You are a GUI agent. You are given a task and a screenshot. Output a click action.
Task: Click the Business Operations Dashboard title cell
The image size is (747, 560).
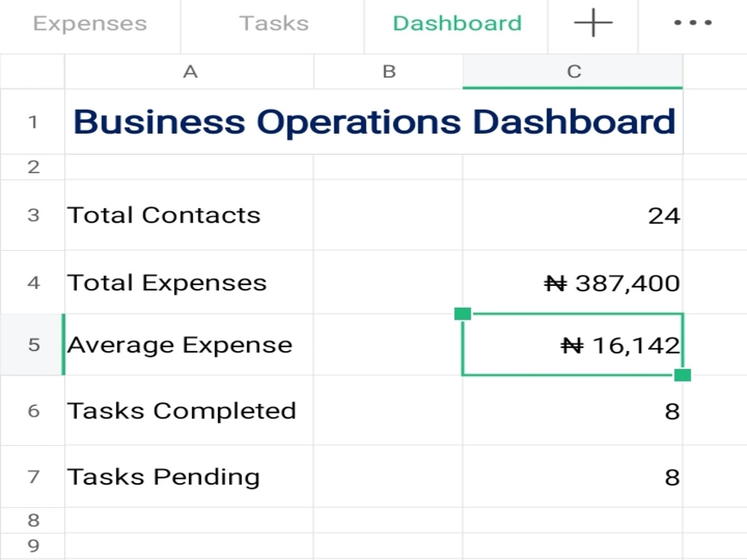pos(374,122)
